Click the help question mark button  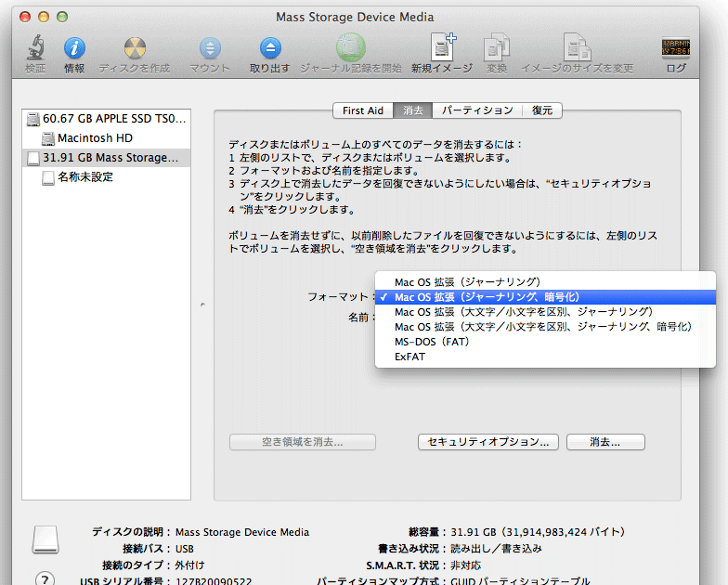click(45, 578)
